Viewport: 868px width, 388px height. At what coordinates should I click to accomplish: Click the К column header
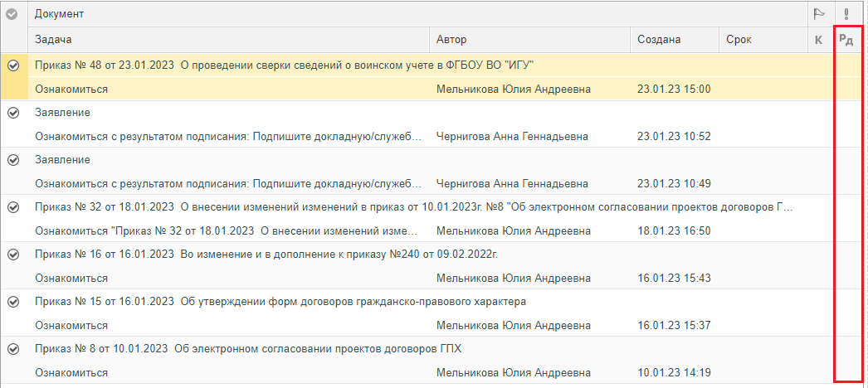[818, 39]
